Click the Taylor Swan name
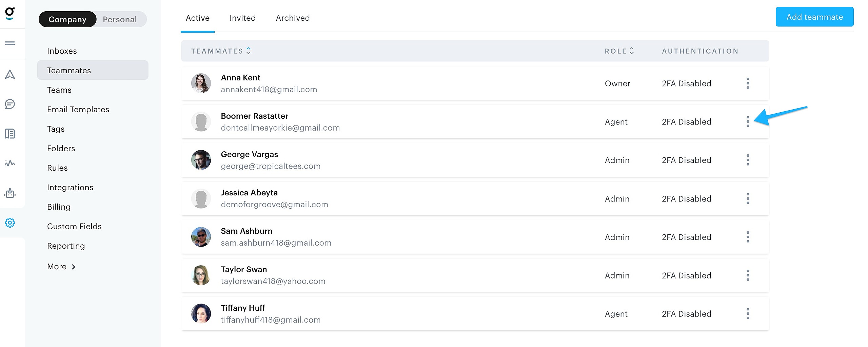868x347 pixels. pos(244,269)
